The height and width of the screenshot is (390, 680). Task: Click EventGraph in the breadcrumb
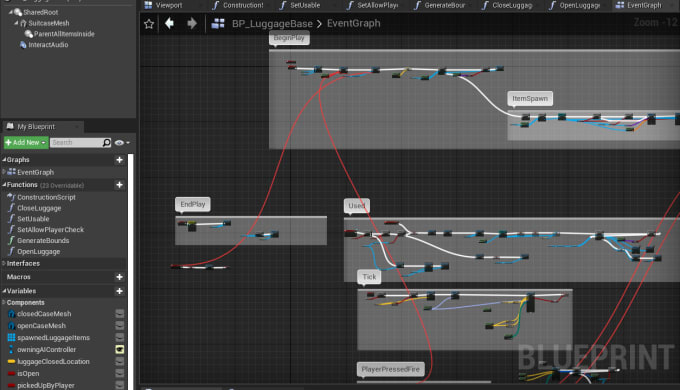(x=353, y=23)
